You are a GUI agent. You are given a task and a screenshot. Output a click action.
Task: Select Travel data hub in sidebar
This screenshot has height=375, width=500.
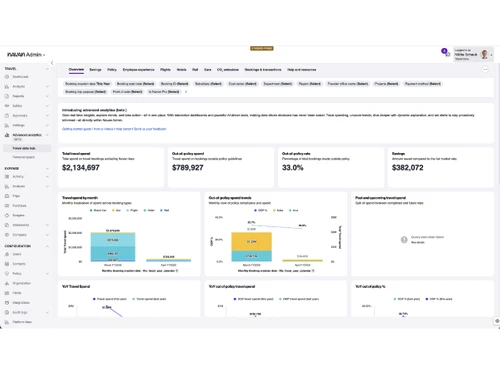tap(27, 148)
